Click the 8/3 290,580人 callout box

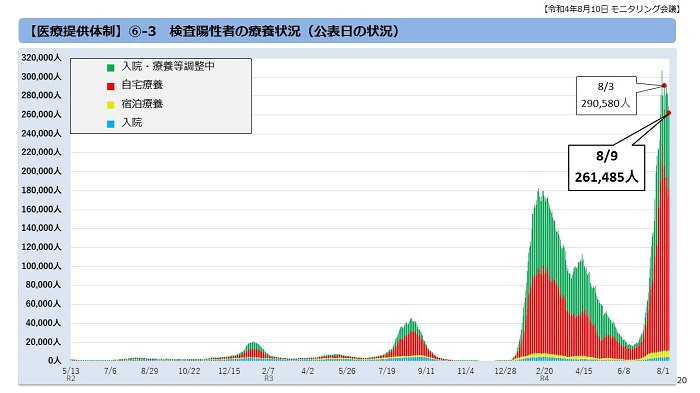606,96
